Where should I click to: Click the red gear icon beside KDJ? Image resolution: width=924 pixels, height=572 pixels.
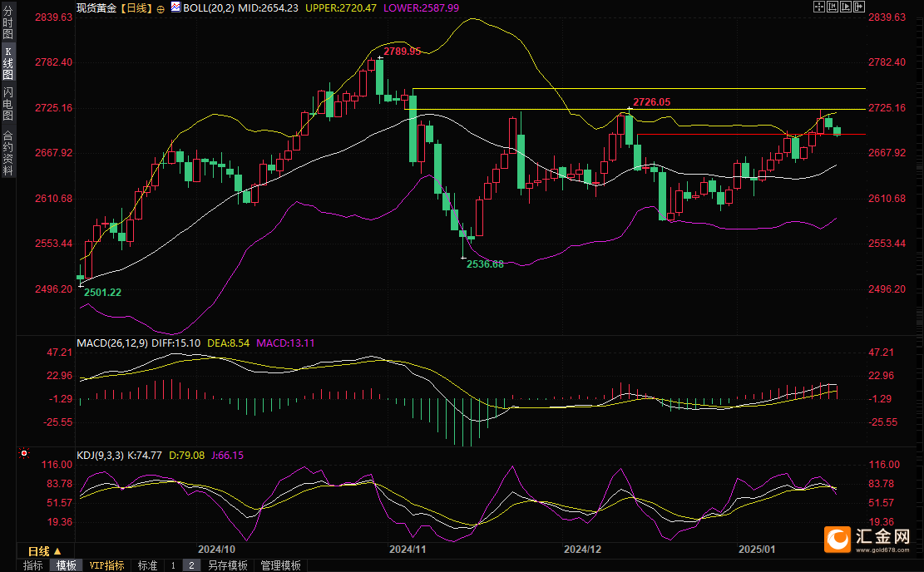[x=24, y=454]
